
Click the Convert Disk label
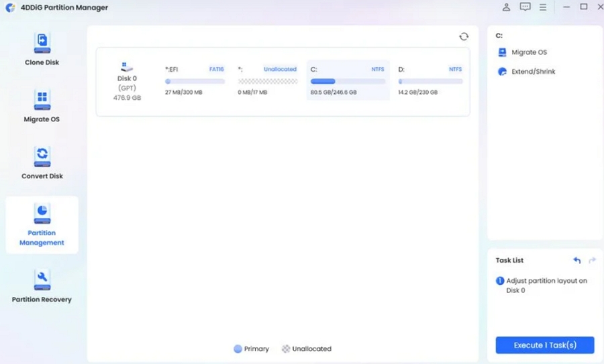[42, 176]
